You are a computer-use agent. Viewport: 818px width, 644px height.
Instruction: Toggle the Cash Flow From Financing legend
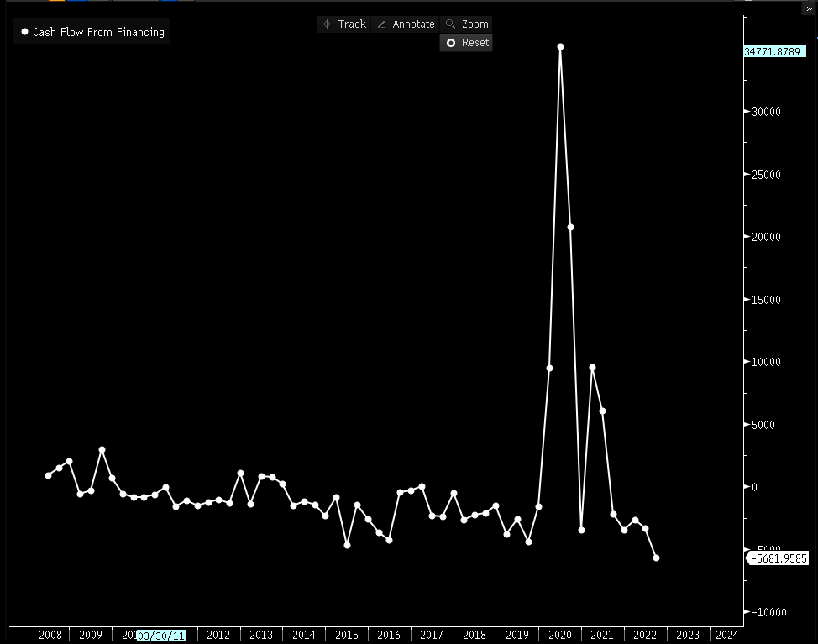point(98,32)
